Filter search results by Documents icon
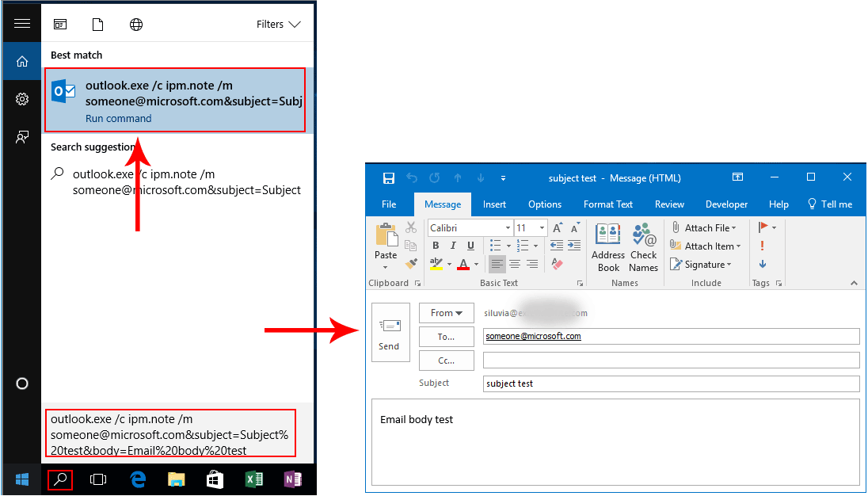 (97, 25)
